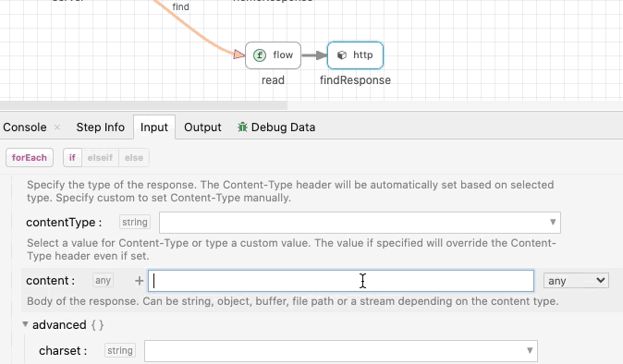Collapse the advanced section
623x364 pixels.
[x=25, y=324]
